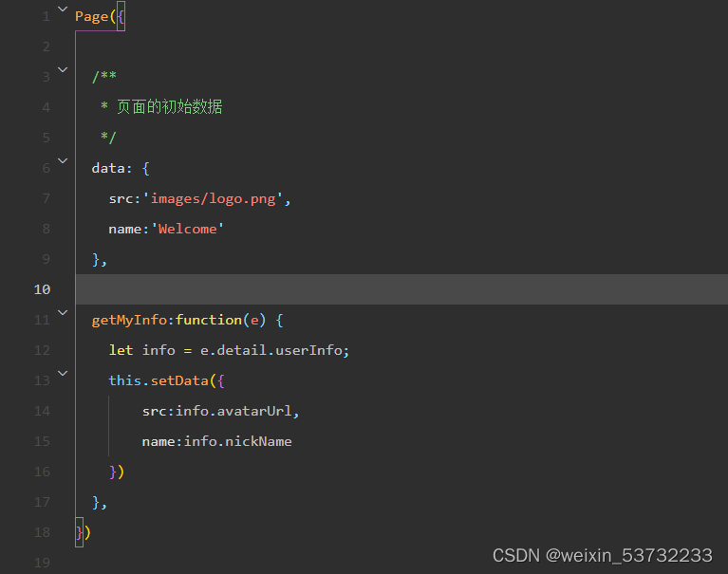Click the 'Welcome' string value

coord(188,229)
